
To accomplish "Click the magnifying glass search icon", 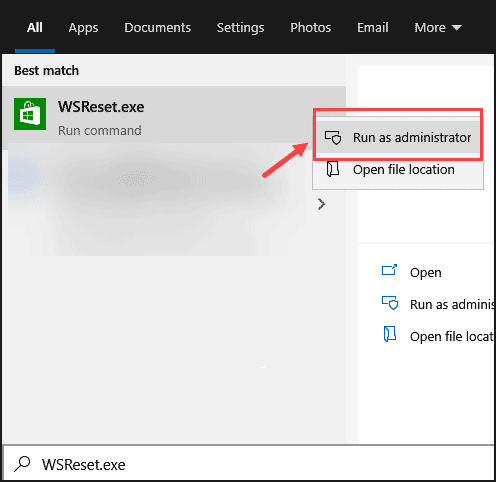I will (x=22, y=464).
